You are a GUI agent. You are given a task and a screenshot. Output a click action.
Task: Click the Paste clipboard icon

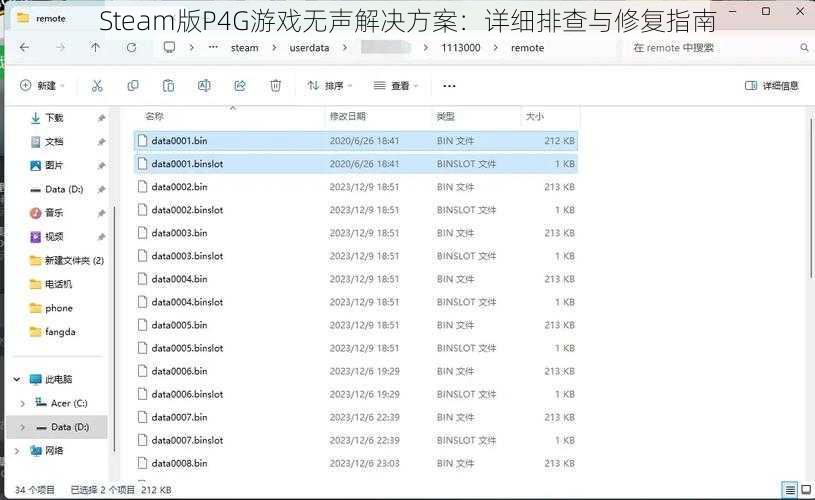pos(168,86)
